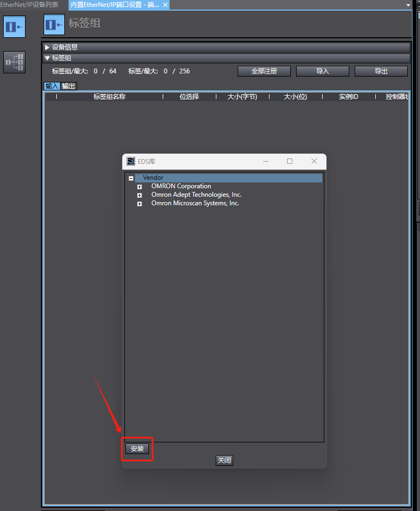Image resolution: width=420 pixels, height=511 pixels.
Task: Click the large 标签组 header icon
Action: click(x=54, y=24)
